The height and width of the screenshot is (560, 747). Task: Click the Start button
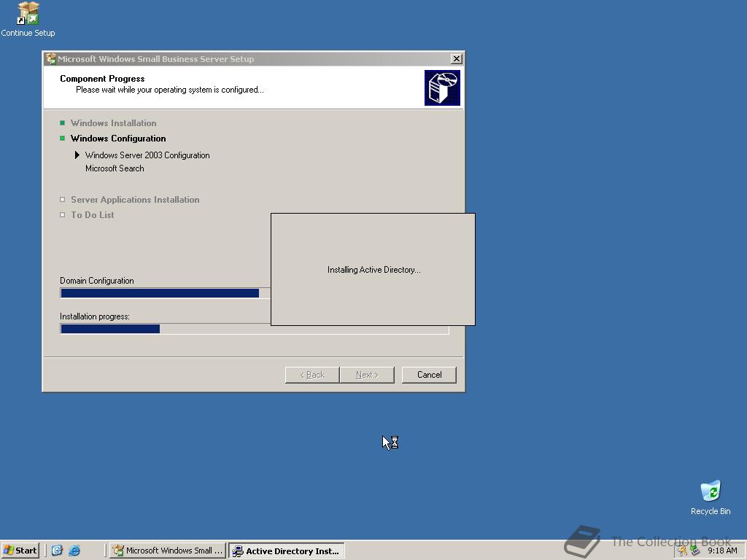(x=20, y=551)
